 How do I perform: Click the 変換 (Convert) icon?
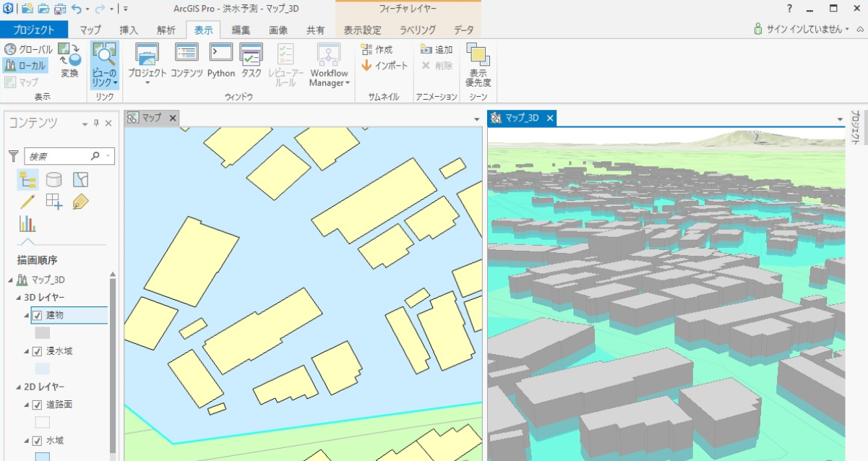[x=69, y=60]
